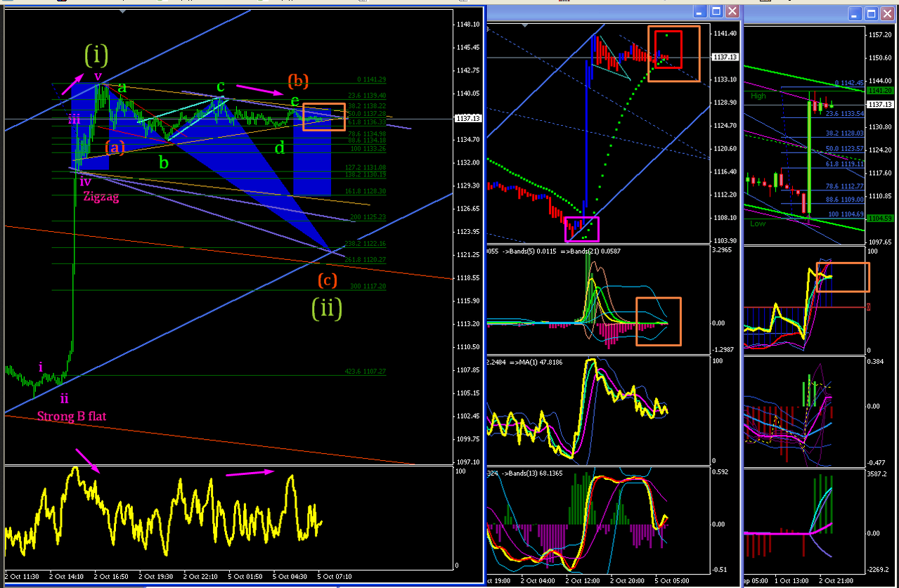
Task: Select Fibonacci label "0 1141.29"
Action: 372,79
